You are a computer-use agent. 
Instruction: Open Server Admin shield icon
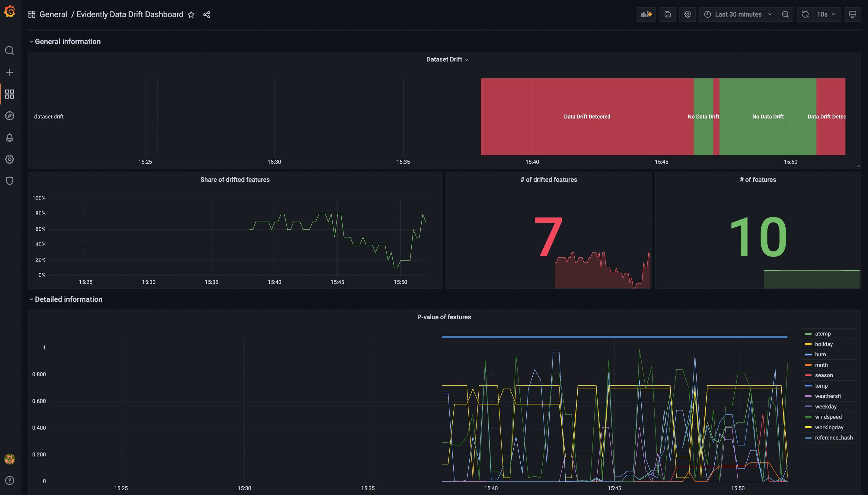[10, 181]
